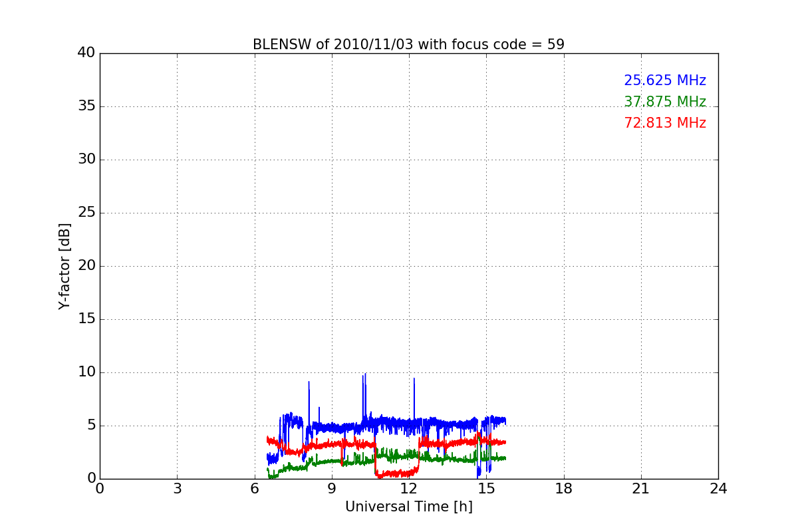This screenshot has height=532, width=798.
Task: Click the 'Universal Time [h]' axis label
Action: [409, 507]
